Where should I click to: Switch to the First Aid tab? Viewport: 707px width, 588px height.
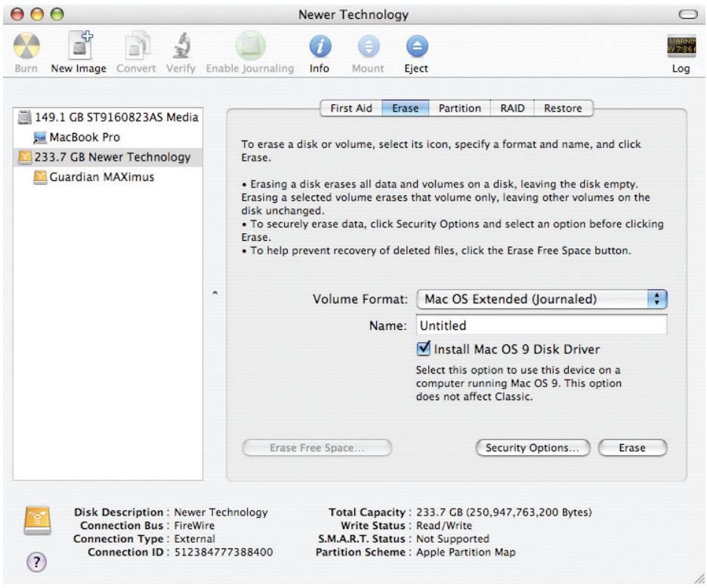pos(350,109)
